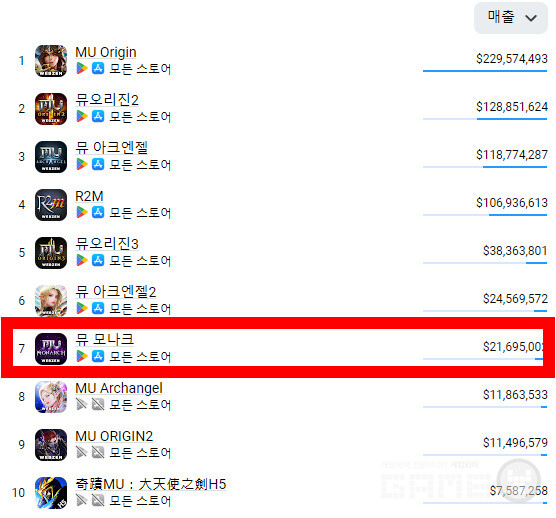Screen dimensions: 556x518
Task: Open the 뮤 아크엔젤2 title link
Action: click(x=116, y=292)
